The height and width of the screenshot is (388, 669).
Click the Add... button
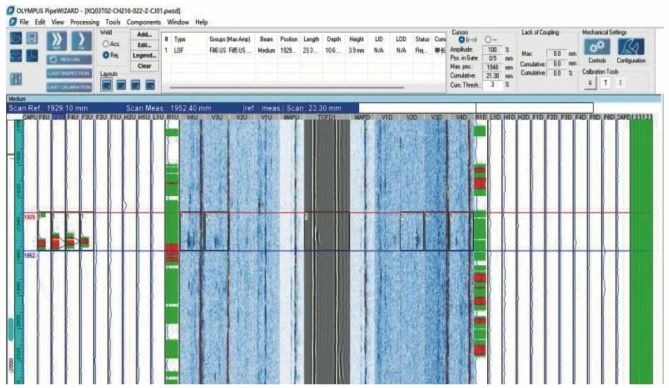pyautogui.click(x=144, y=35)
